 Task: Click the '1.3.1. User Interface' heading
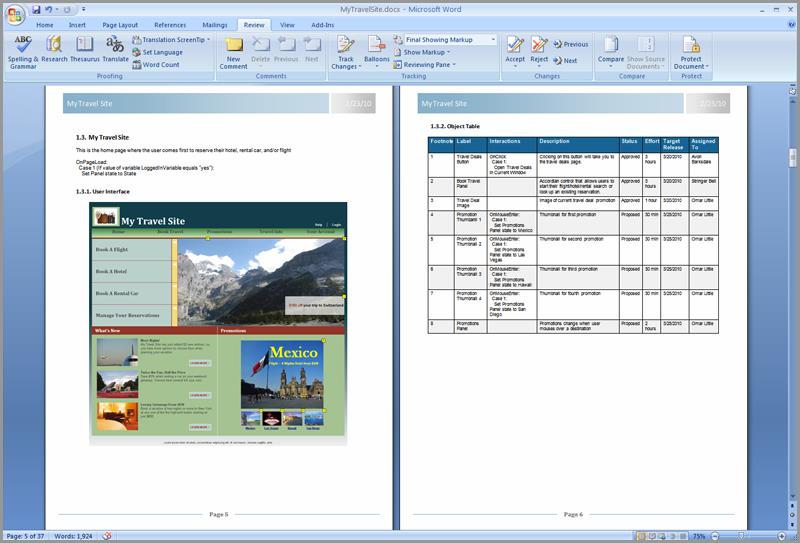(103, 191)
